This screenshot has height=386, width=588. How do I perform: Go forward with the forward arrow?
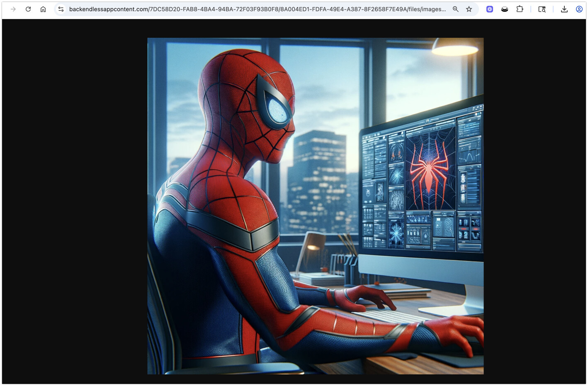click(13, 9)
